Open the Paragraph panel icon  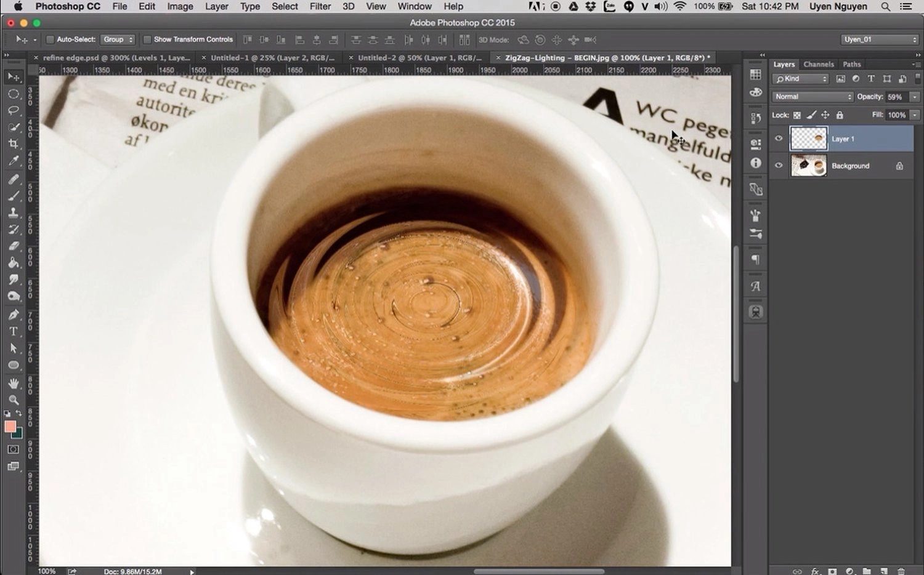tap(755, 260)
